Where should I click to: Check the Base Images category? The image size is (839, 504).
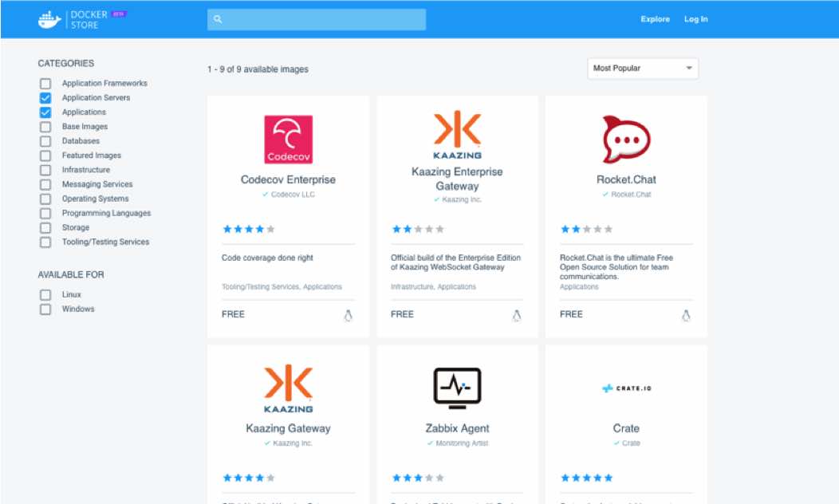(x=45, y=127)
